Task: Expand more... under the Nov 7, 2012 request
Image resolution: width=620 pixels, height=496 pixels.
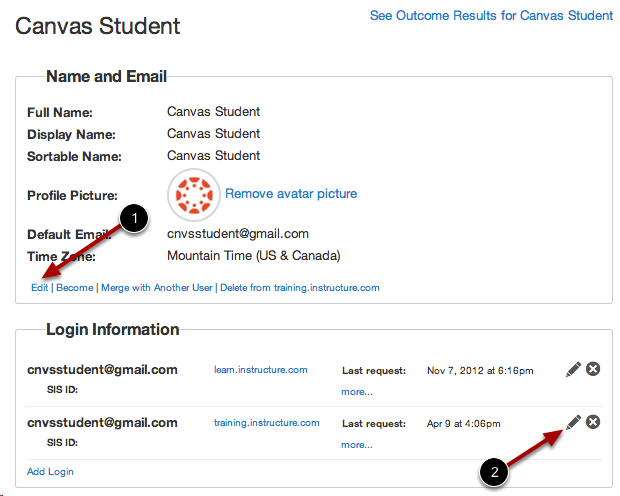Action: [356, 391]
